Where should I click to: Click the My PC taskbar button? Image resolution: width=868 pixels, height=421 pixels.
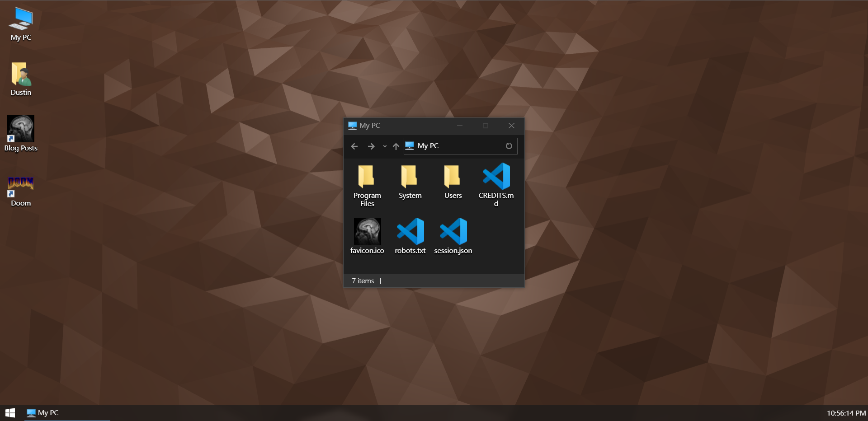[43, 413]
